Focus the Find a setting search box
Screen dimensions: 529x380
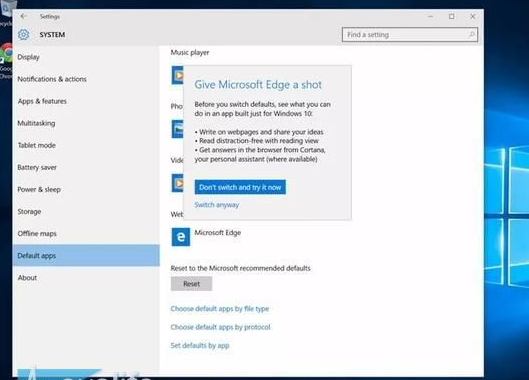pyautogui.click(x=410, y=34)
